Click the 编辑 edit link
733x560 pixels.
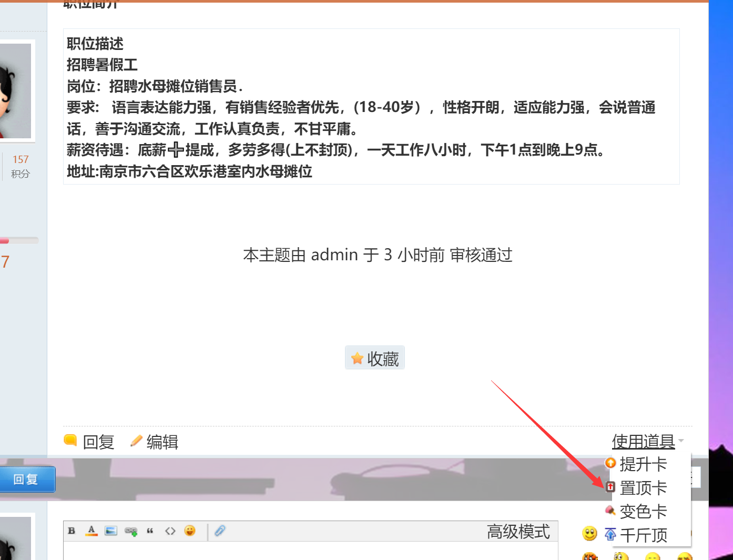click(x=155, y=442)
